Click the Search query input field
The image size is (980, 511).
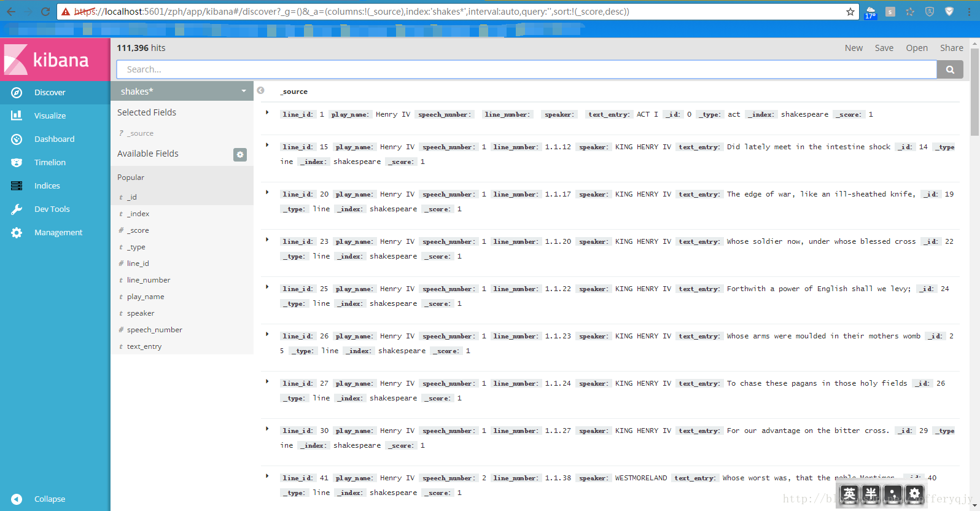[x=527, y=69]
